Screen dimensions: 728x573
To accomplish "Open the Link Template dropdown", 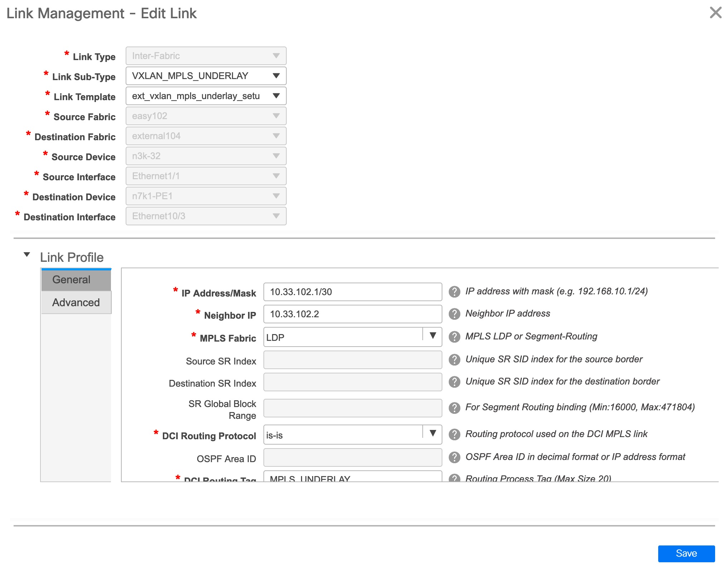I will point(276,96).
